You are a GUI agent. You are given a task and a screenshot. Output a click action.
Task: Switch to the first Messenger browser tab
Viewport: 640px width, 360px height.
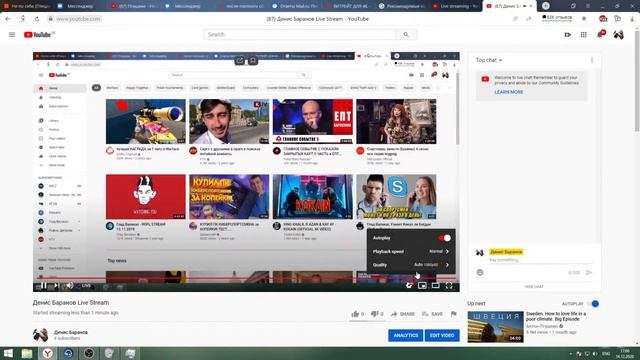coord(81,6)
